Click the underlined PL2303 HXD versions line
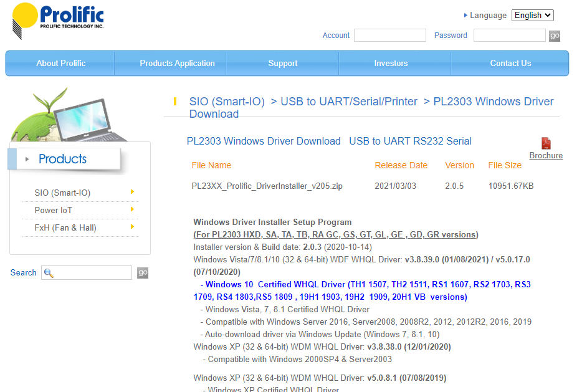This screenshot has height=392, width=587. 336,235
